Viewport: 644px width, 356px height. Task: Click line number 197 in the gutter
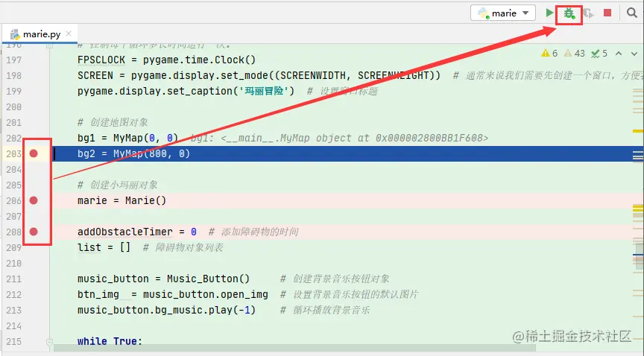click(13, 60)
